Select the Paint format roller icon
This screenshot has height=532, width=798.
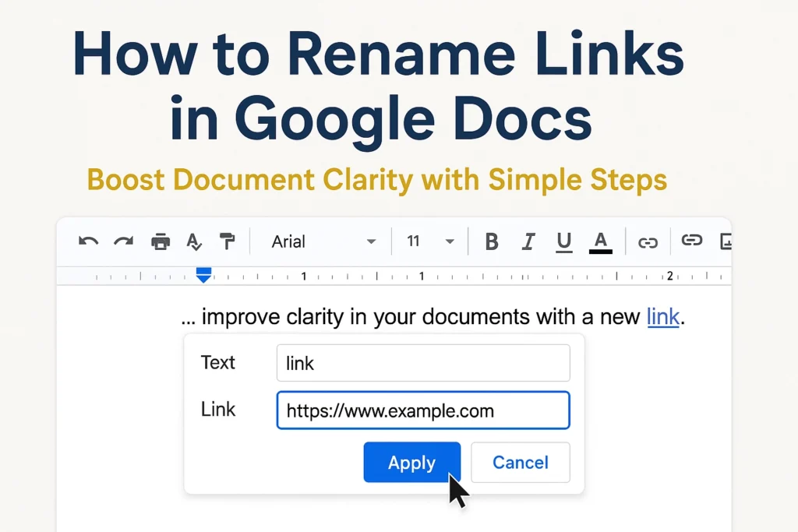coord(227,241)
